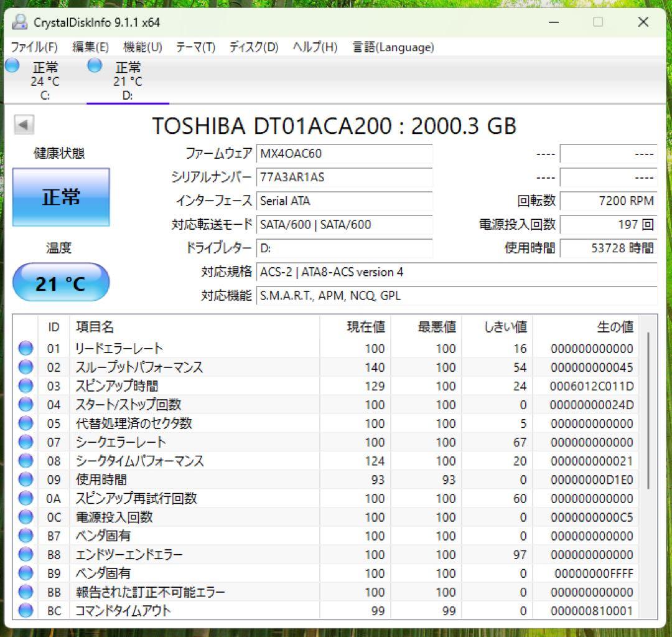The image size is (672, 637).
Task: Click the status indicator beside 電源投入回数 (ID 0C)
Action: point(26,517)
